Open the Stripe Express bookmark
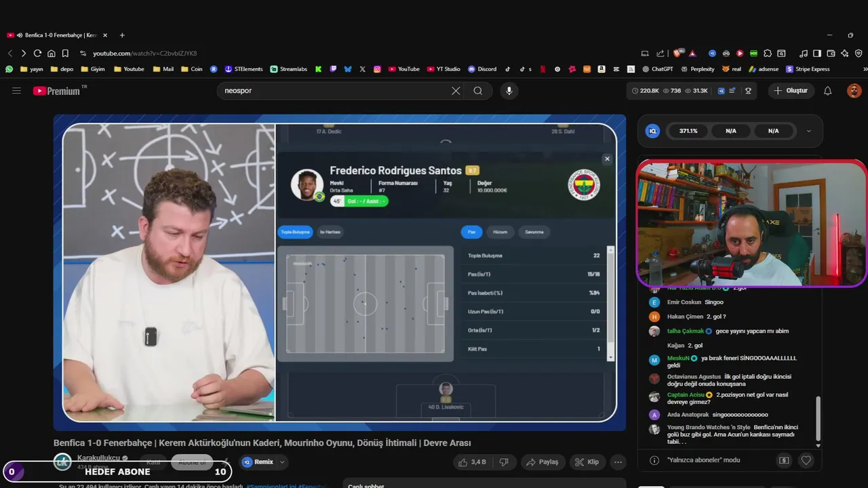Viewport: 868px width, 488px height. [808, 69]
